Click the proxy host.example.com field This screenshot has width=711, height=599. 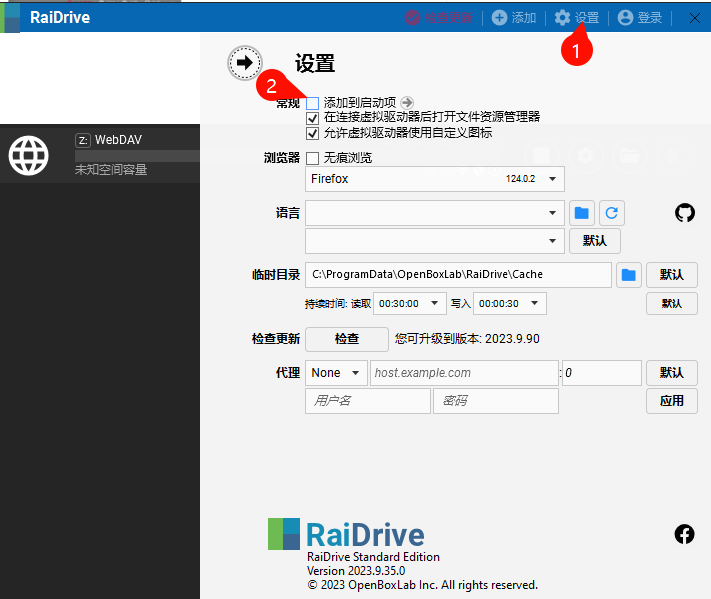pyautogui.click(x=464, y=373)
